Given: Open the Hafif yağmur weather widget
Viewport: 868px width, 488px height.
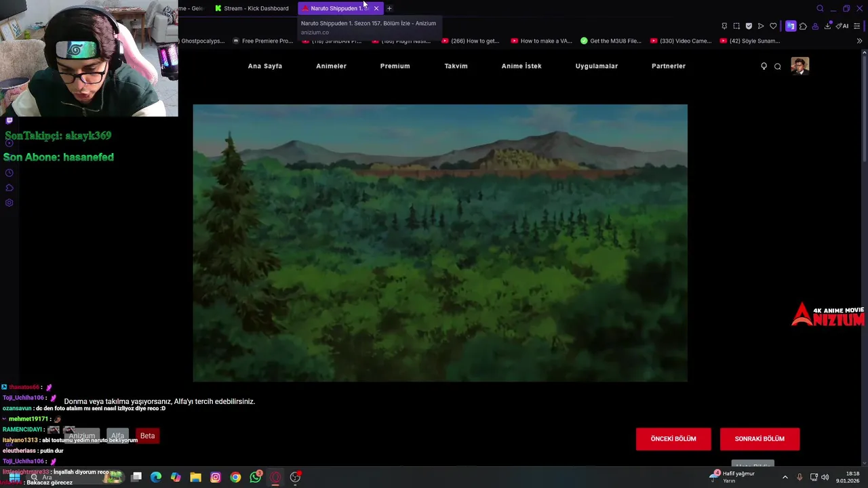Looking at the screenshot, I should coord(732,477).
